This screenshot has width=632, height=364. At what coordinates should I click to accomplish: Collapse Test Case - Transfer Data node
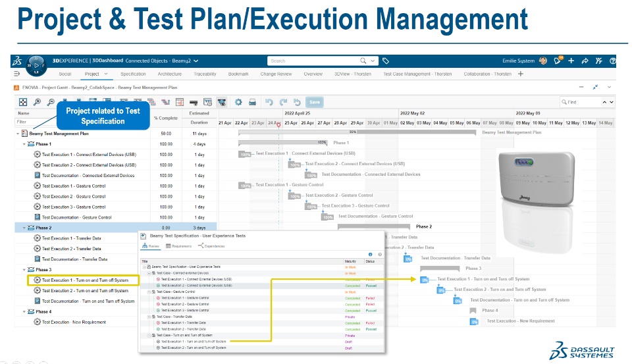point(149,317)
